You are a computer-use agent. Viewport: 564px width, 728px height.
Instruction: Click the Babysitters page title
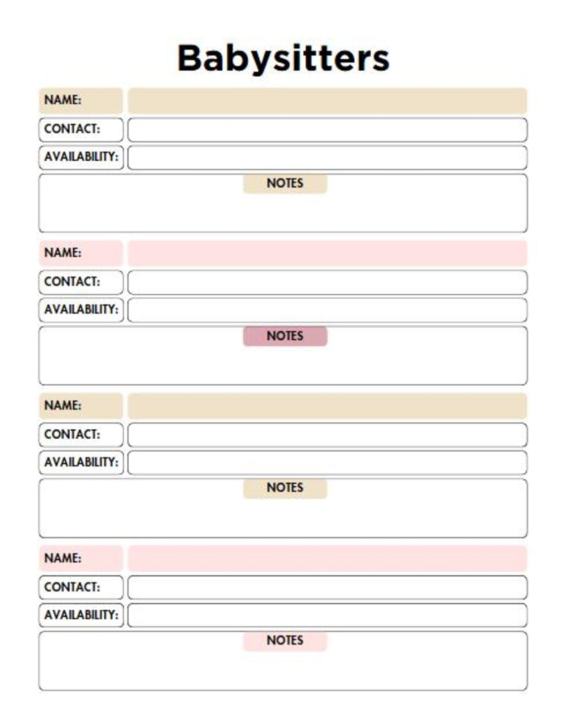[x=283, y=58]
